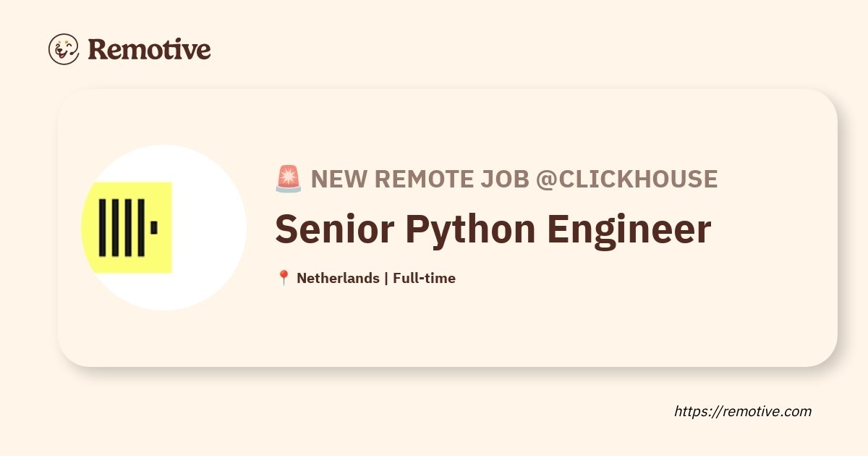Select the white circular company avatar
868x456 pixels.
[x=164, y=227]
